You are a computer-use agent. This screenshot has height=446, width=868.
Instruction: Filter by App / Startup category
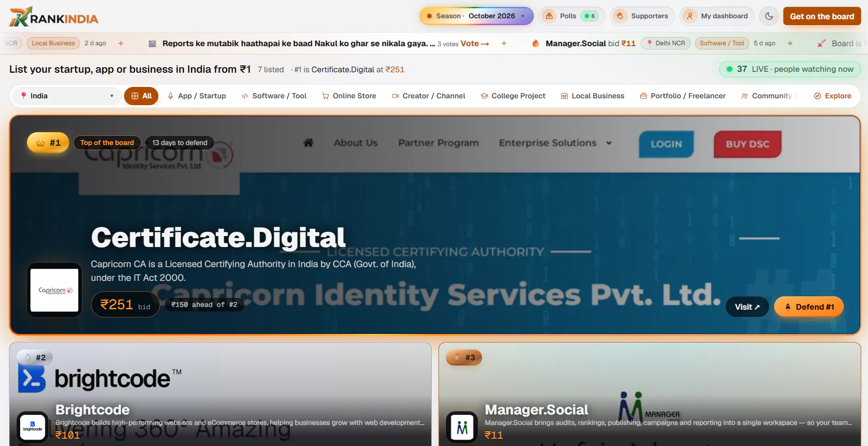(197, 96)
